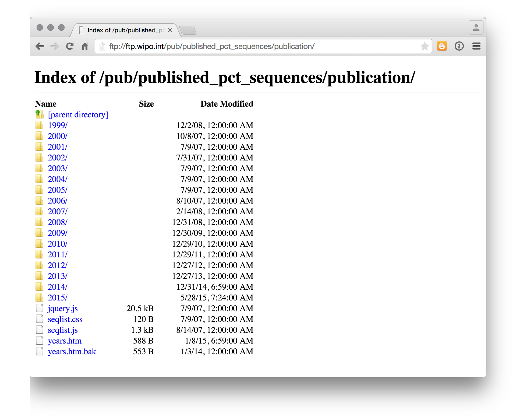The image size is (516, 420).
Task: Click the Date Modified column header
Action: [227, 104]
